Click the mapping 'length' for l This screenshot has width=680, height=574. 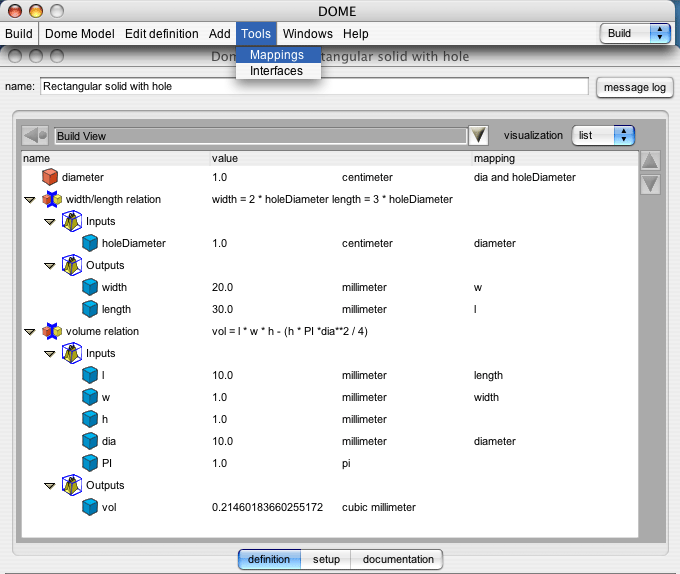click(488, 375)
